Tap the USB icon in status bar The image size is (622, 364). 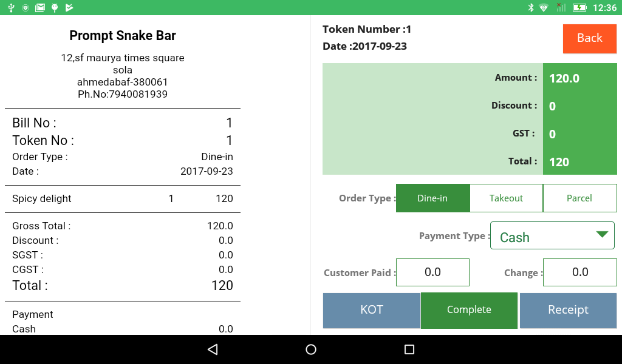(x=10, y=7)
